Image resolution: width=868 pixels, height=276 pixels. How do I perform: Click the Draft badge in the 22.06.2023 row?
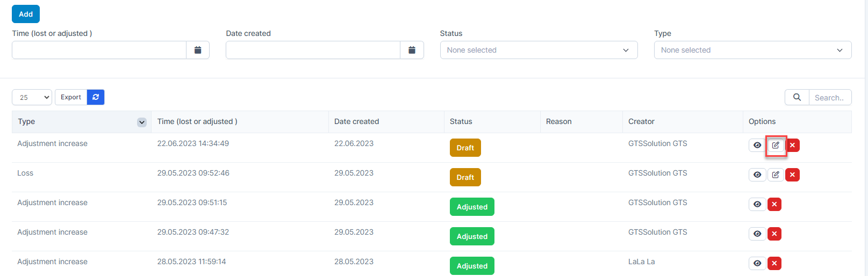[465, 148]
